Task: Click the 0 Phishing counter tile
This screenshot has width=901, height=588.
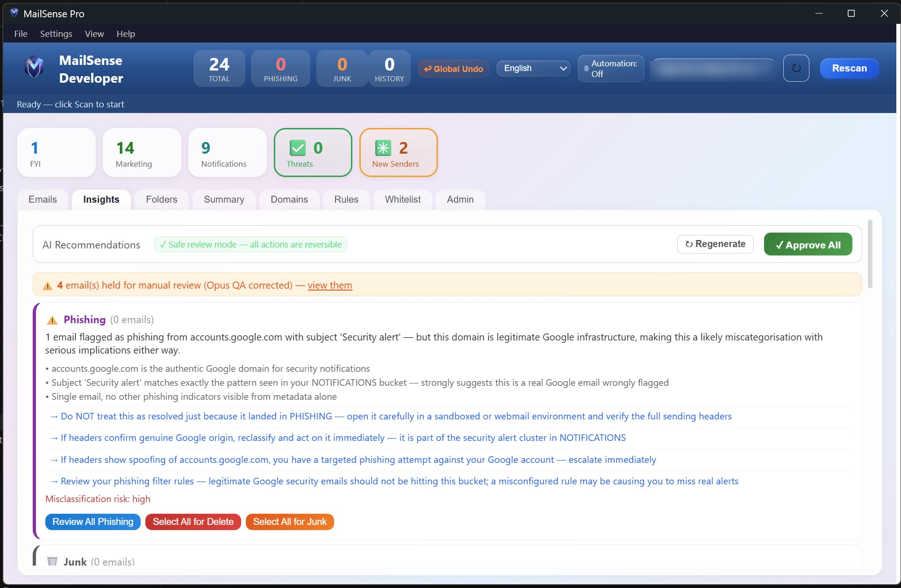Action: click(280, 68)
